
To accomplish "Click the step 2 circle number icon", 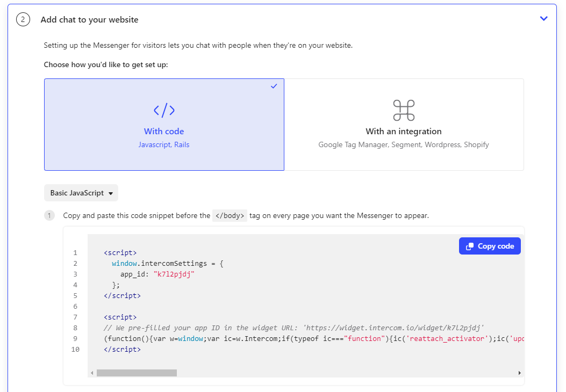I will (23, 20).
